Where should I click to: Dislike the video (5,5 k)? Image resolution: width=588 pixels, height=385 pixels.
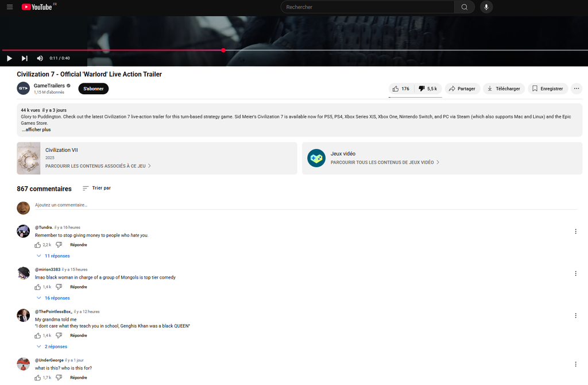428,88
